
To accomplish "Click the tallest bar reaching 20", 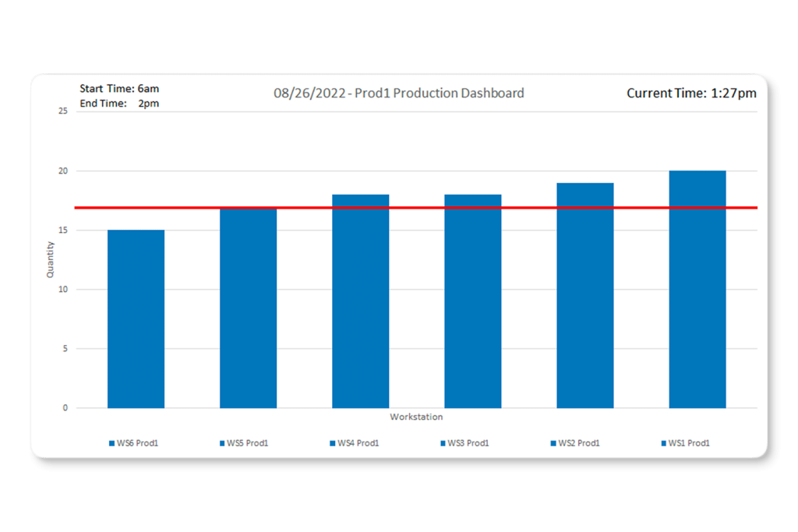I will [x=697, y=290].
